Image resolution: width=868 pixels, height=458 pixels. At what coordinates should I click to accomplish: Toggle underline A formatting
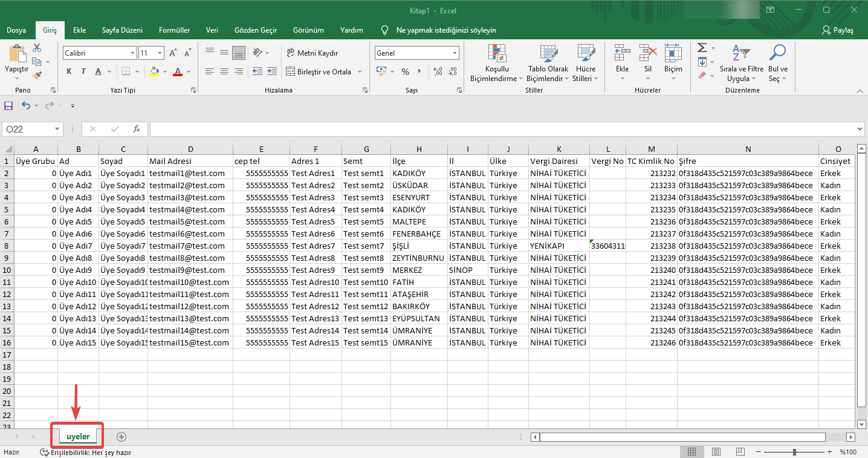click(98, 71)
